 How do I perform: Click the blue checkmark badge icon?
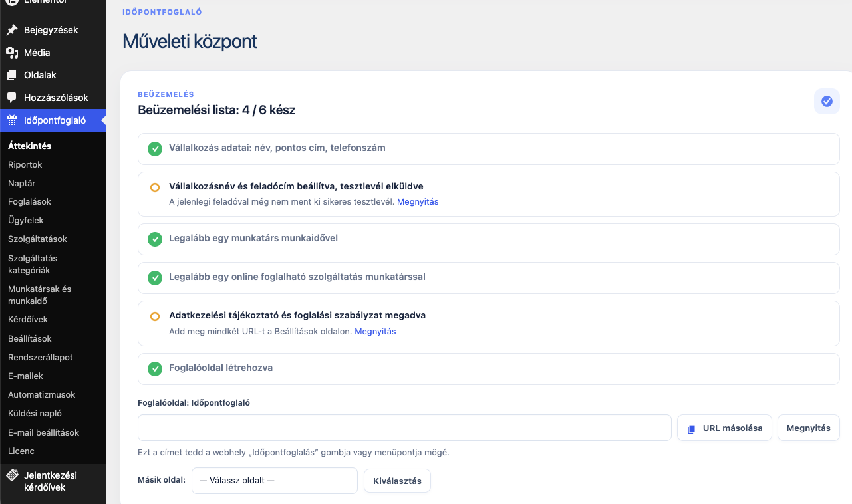[827, 102]
